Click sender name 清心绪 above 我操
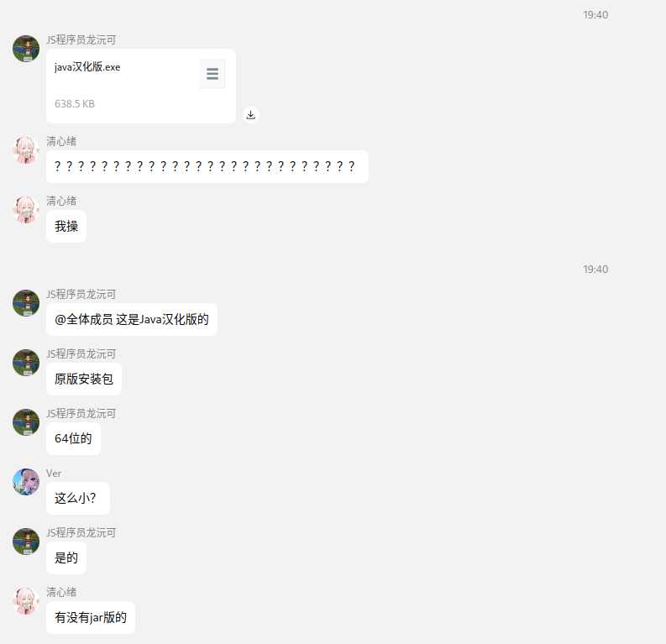666x644 pixels. (x=61, y=201)
